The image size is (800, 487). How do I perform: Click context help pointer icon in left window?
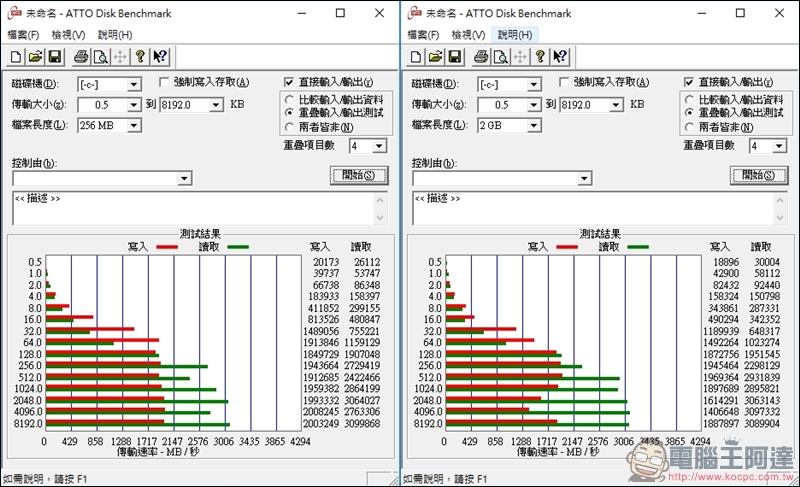click(160, 57)
